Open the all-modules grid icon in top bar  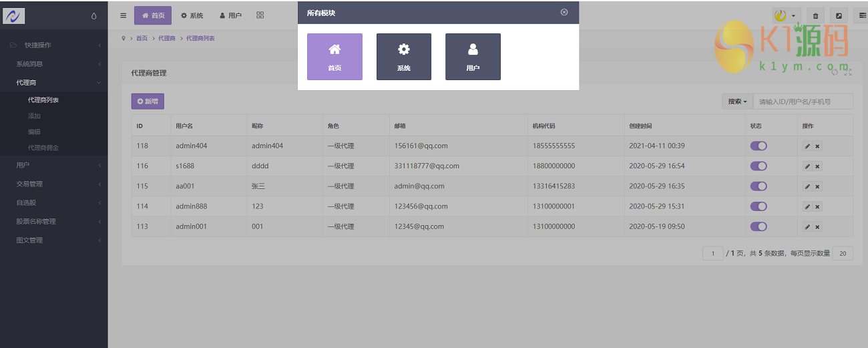coord(260,15)
